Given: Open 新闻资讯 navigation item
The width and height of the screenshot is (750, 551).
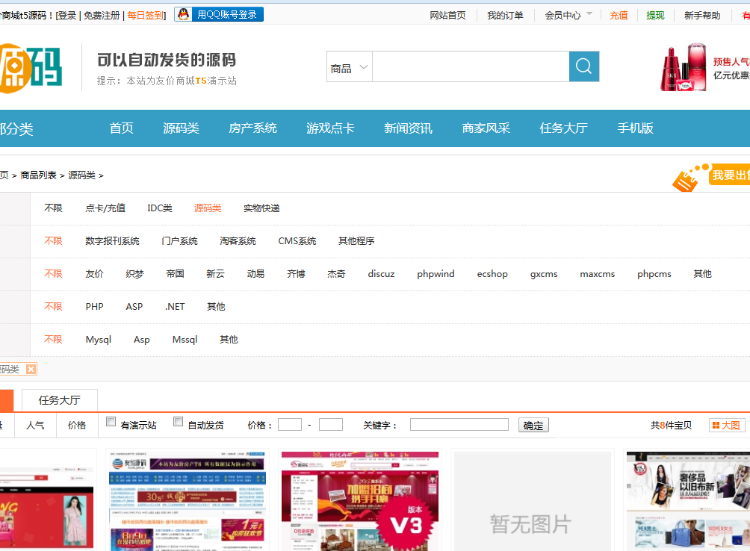Looking at the screenshot, I should pyautogui.click(x=408, y=128).
